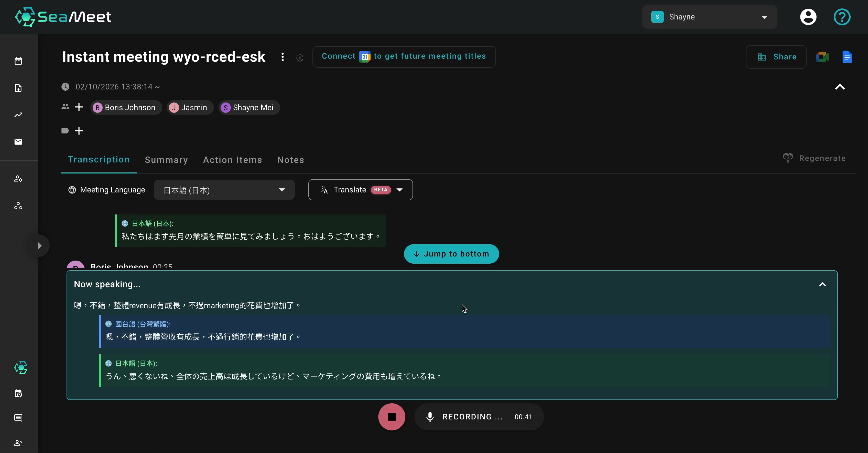
Task: Open the help question mark icon
Action: pyautogui.click(x=841, y=17)
